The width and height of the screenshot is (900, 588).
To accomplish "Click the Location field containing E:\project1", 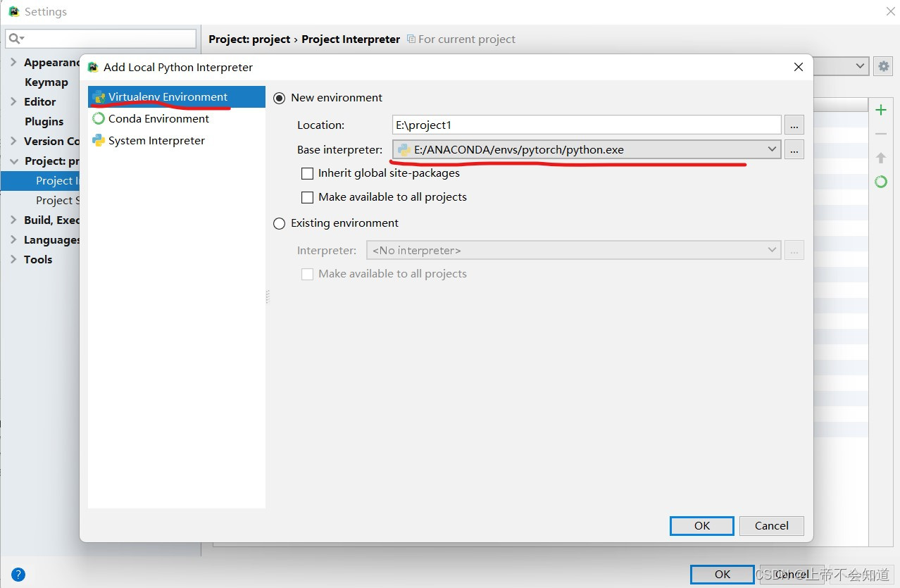I will [x=587, y=125].
